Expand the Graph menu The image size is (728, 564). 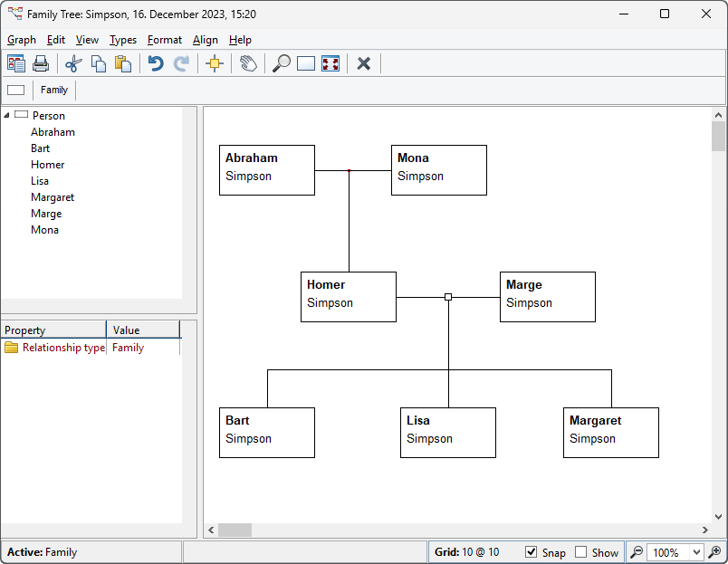[x=21, y=40]
